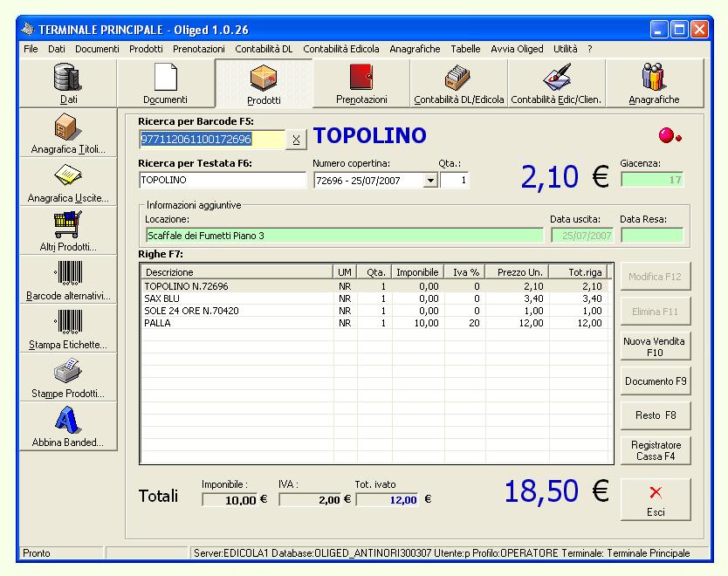Open the Documenti menu

point(97,49)
